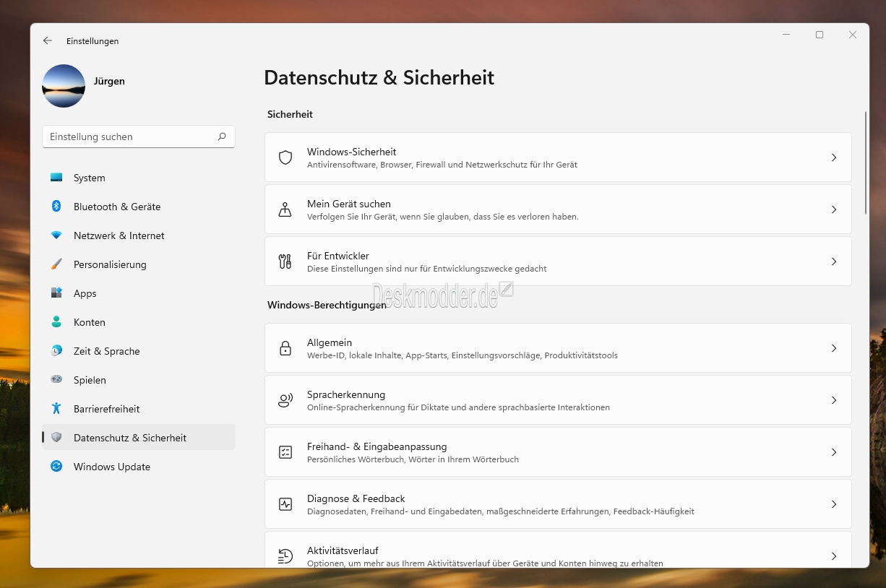Image resolution: width=886 pixels, height=588 pixels.
Task: Maximize the Einstellungen window
Action: click(x=820, y=35)
